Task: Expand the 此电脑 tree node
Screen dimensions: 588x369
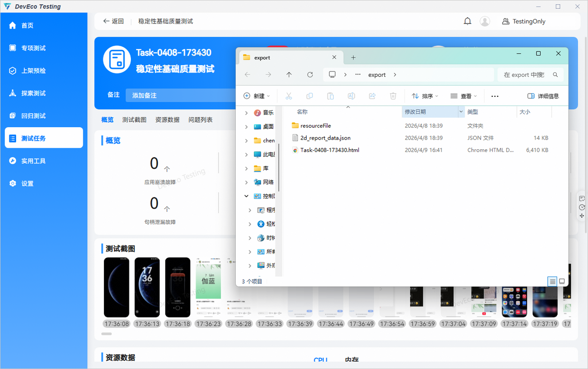Action: (x=246, y=155)
